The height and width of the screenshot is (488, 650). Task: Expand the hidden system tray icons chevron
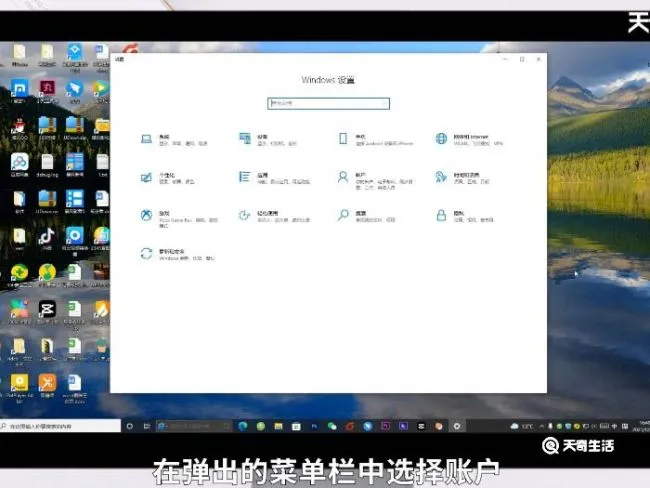tap(542, 426)
